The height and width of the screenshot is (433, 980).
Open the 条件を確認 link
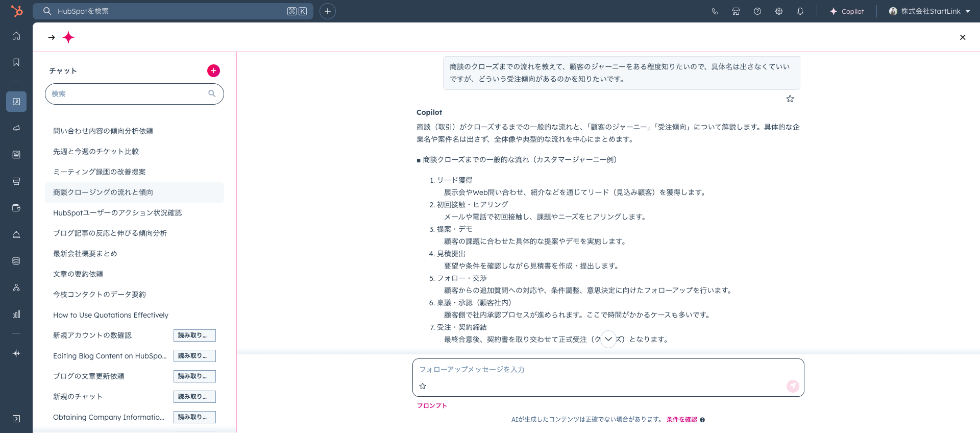coord(682,420)
